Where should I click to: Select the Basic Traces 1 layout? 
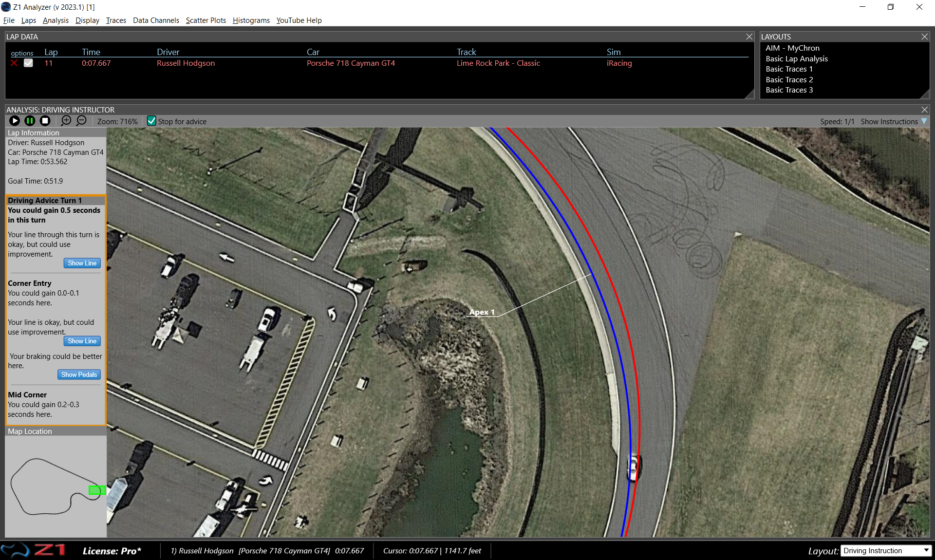[789, 69]
